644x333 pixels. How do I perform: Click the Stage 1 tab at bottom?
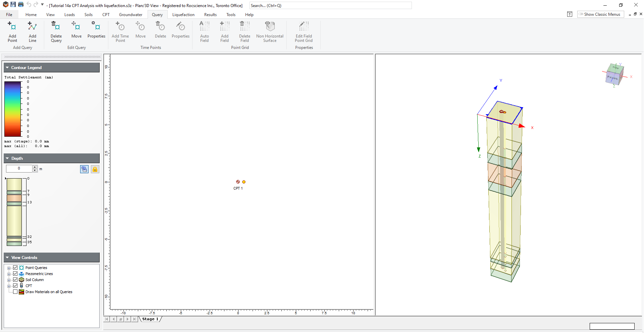[150, 319]
